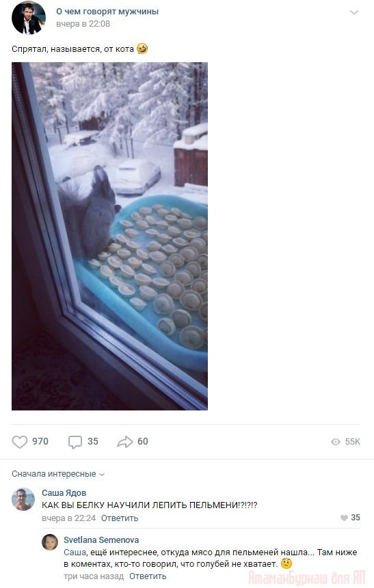Open Svetlana Semenova's avatar
Image resolution: width=374 pixels, height=588 pixels.
point(50,542)
